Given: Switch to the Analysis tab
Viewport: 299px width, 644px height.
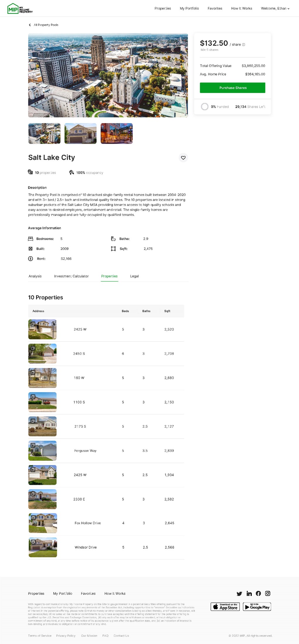Looking at the screenshot, I should 35,276.
